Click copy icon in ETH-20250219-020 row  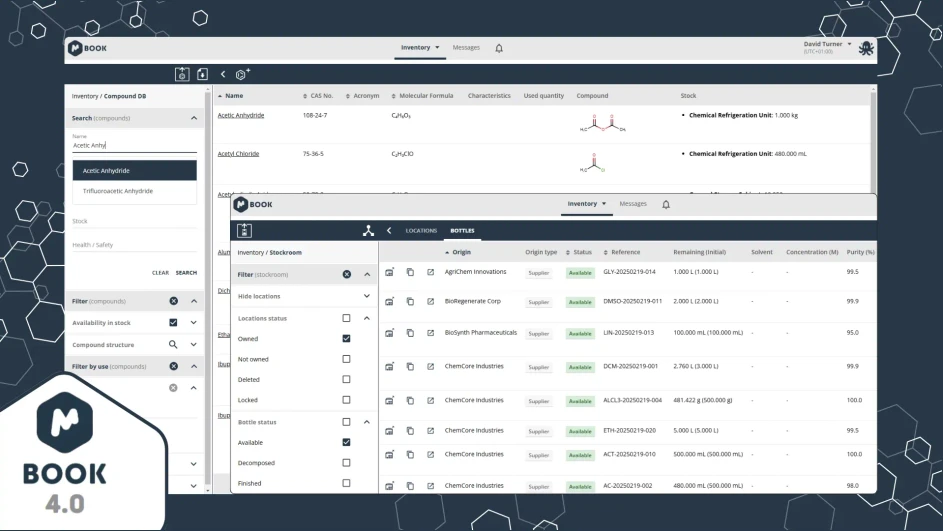[x=410, y=431]
